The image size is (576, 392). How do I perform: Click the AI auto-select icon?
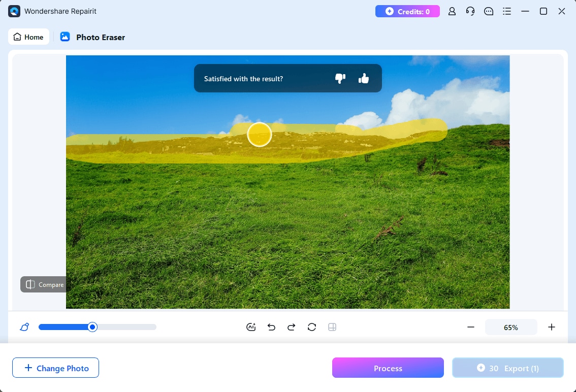coord(251,327)
